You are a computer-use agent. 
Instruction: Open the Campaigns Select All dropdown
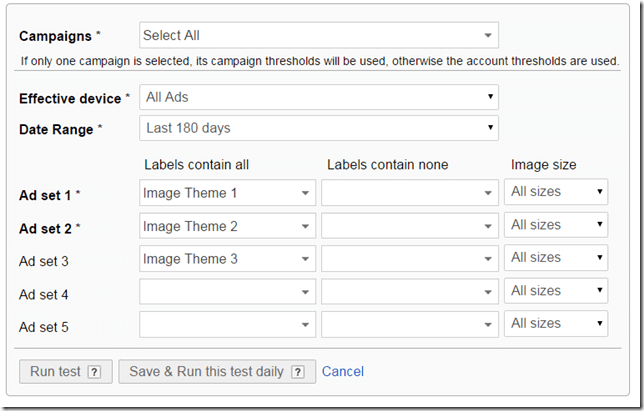tap(319, 35)
